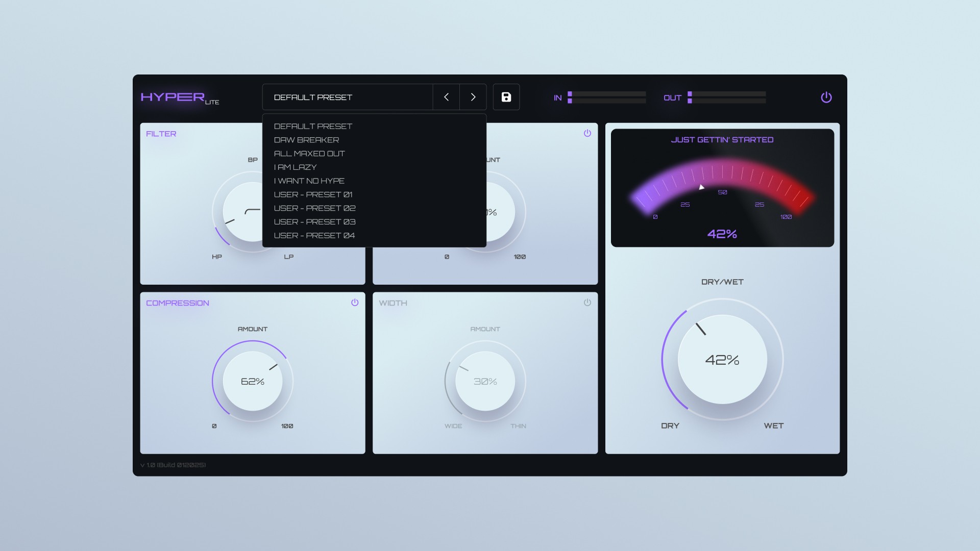Click the Hyper Lite logo
This screenshot has width=980, height=551.
pos(179,97)
